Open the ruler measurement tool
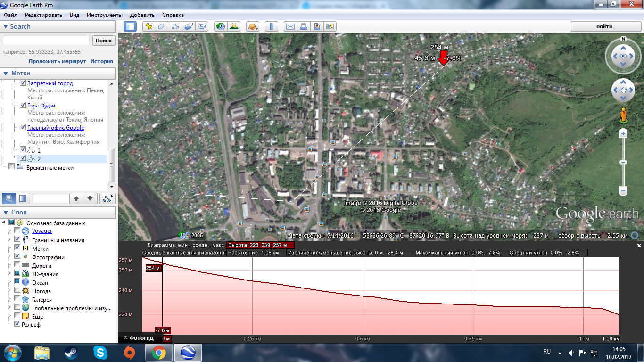The image size is (644, 362). coord(271,26)
